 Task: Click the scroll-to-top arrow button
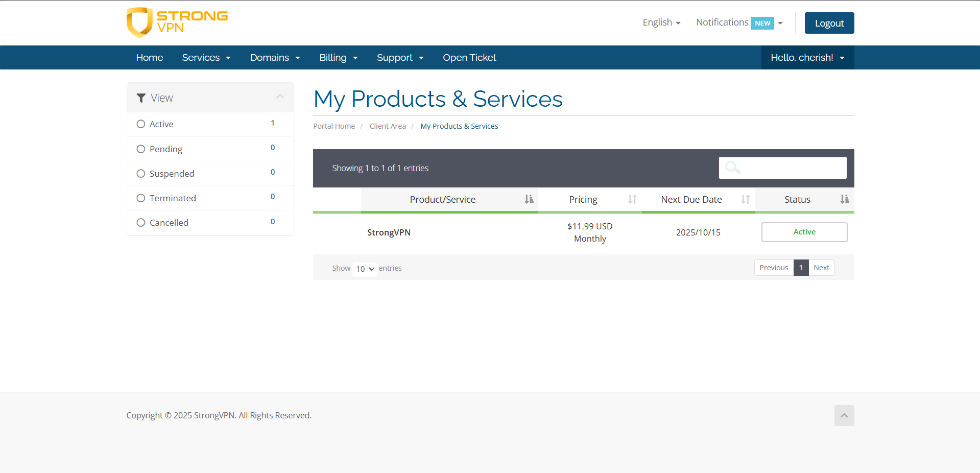pyautogui.click(x=844, y=415)
